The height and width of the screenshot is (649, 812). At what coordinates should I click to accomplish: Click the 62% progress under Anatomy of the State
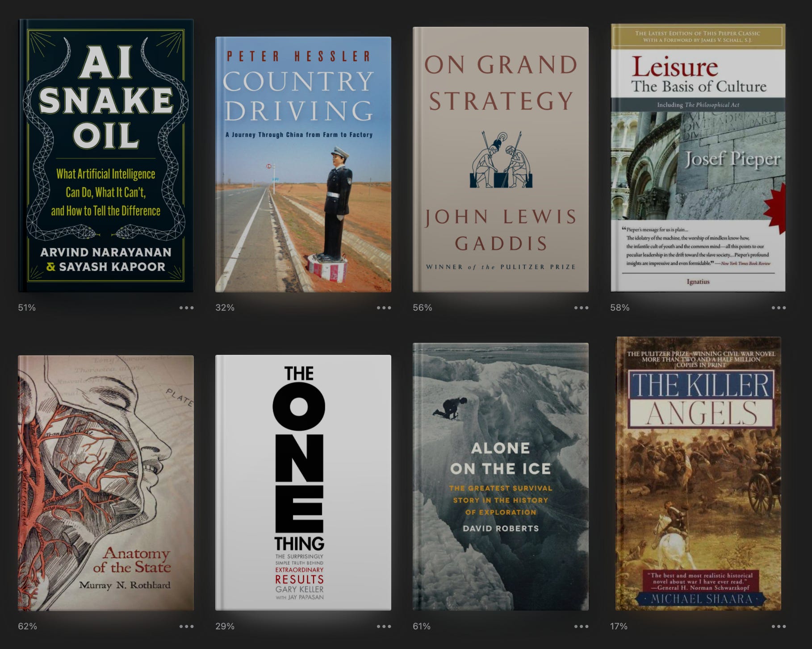click(x=27, y=626)
